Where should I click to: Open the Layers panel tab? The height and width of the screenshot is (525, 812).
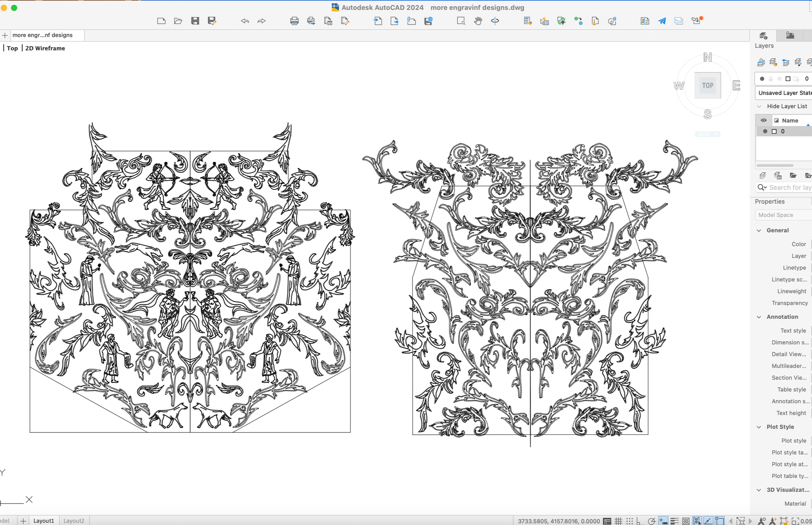point(763,35)
